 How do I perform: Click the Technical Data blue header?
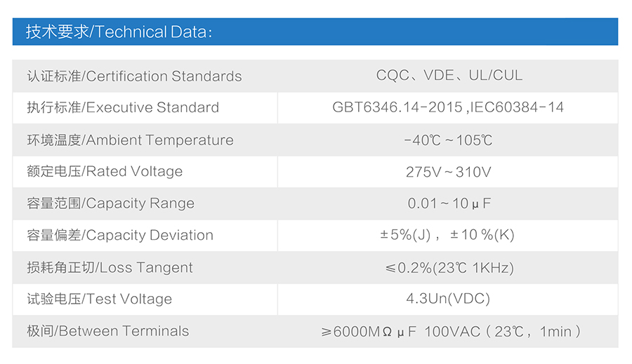pyautogui.click(x=315, y=32)
